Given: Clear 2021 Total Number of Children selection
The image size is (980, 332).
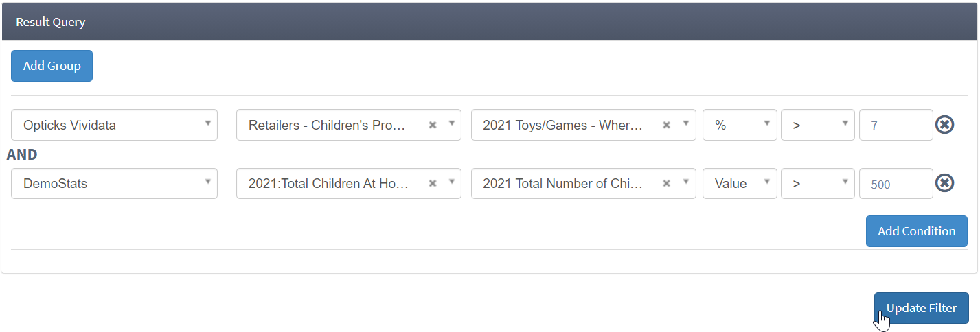Looking at the screenshot, I should coord(666,184).
